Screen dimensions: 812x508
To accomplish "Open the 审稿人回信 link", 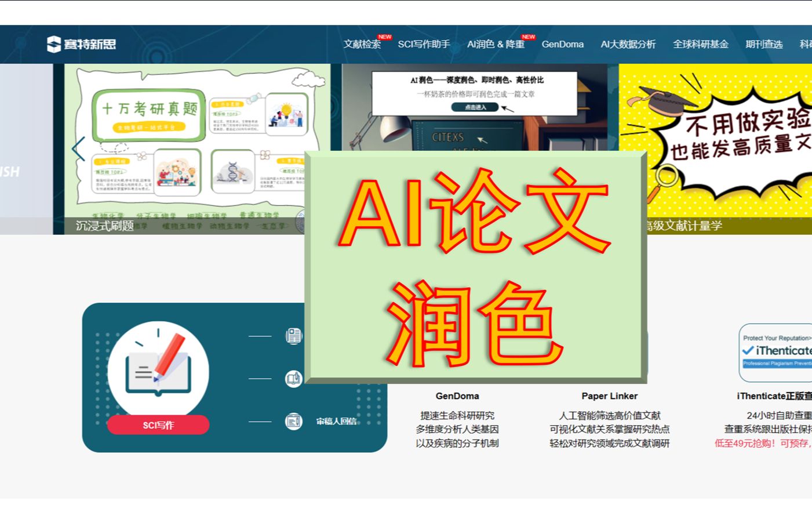I will [x=336, y=422].
